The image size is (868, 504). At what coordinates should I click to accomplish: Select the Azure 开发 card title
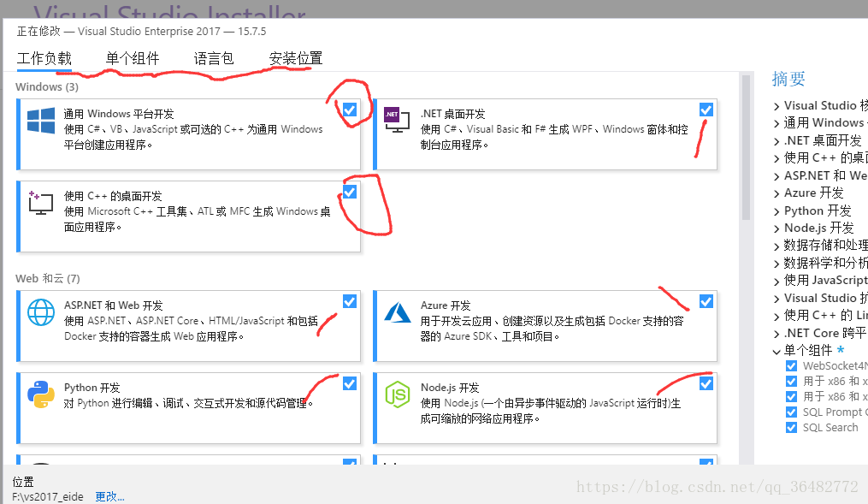point(446,305)
